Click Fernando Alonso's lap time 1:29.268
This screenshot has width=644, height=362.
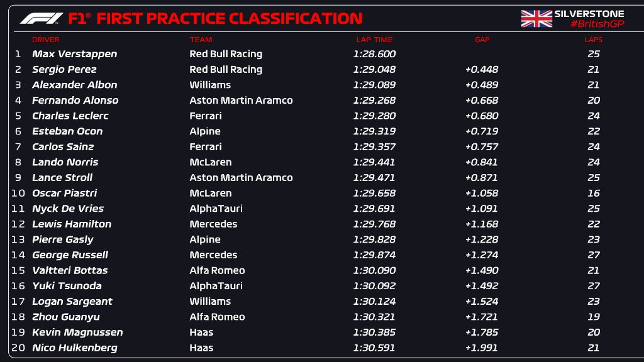[x=374, y=101]
